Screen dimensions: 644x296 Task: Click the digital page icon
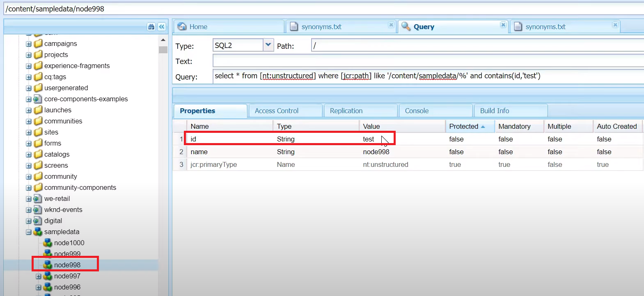38,221
